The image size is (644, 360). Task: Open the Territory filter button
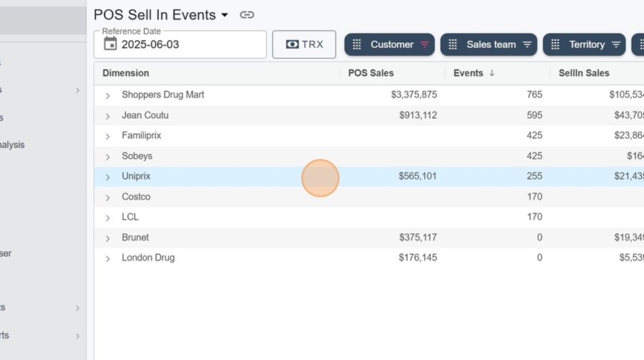click(584, 44)
